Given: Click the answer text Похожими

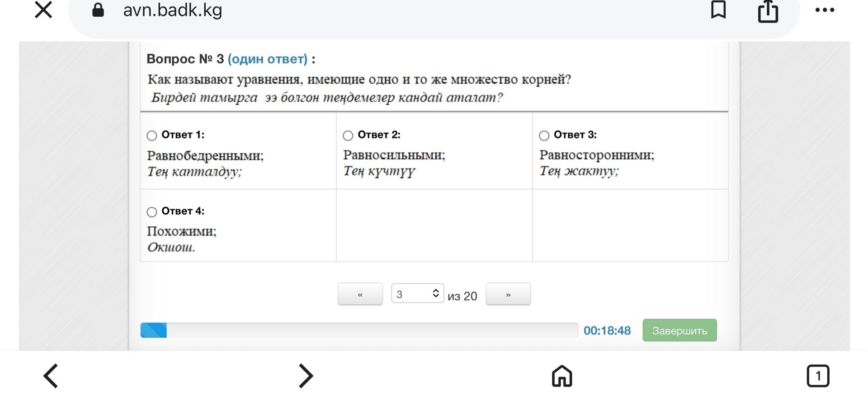Looking at the screenshot, I should pos(182,231).
